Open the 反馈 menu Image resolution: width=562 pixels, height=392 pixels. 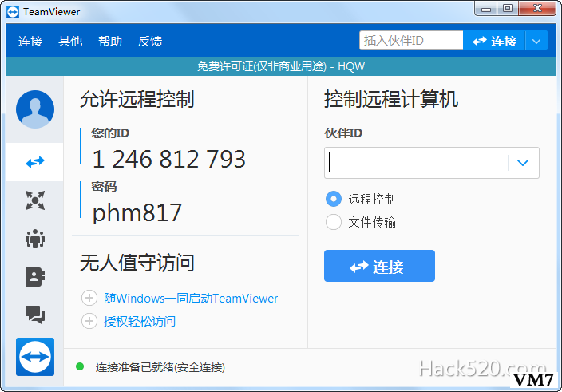tap(150, 42)
